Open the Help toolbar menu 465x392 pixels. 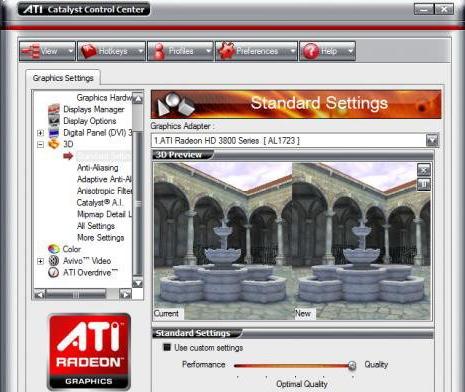[327, 51]
